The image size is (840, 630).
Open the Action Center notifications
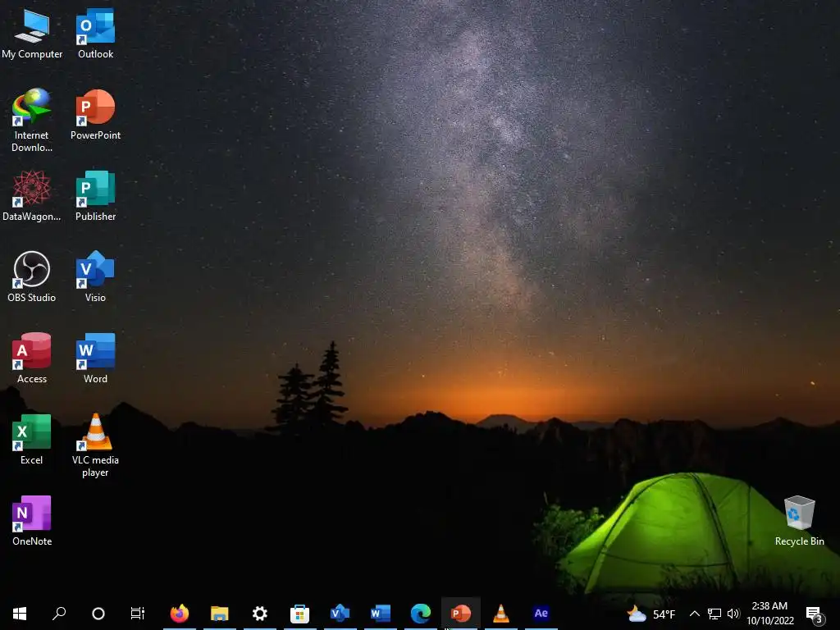(x=815, y=614)
